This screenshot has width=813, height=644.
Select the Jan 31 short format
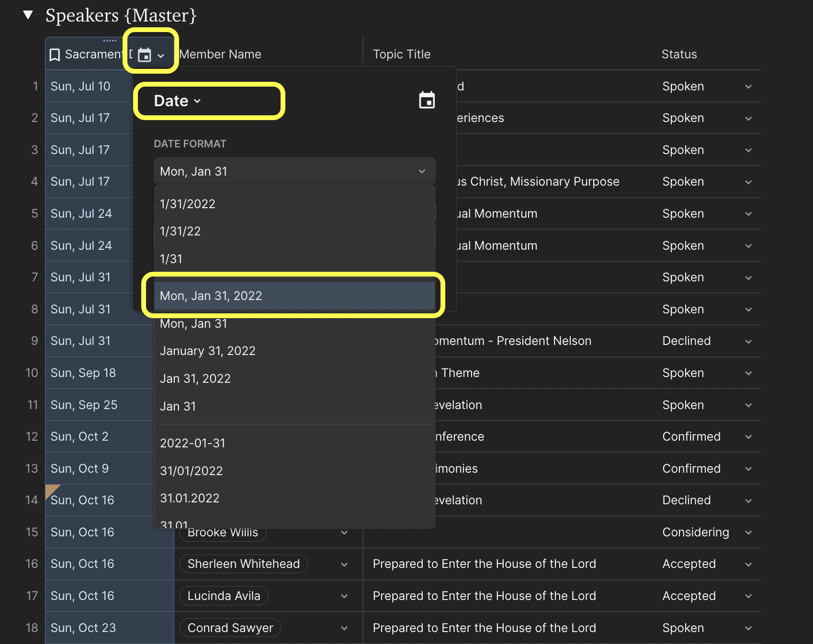pos(178,406)
